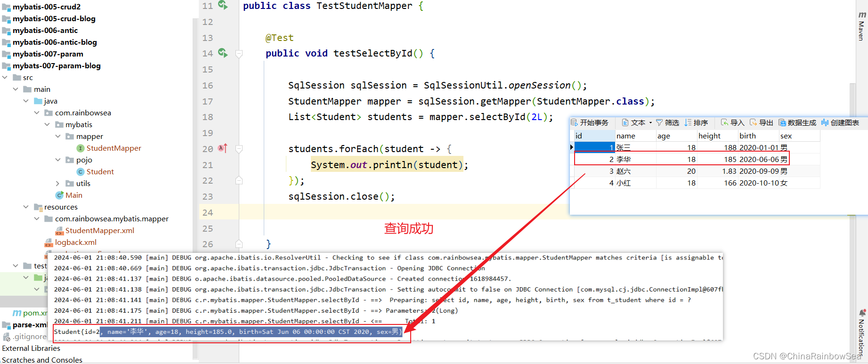Click the 李华 name cell
This screenshot has width=868, height=364.
click(636, 159)
